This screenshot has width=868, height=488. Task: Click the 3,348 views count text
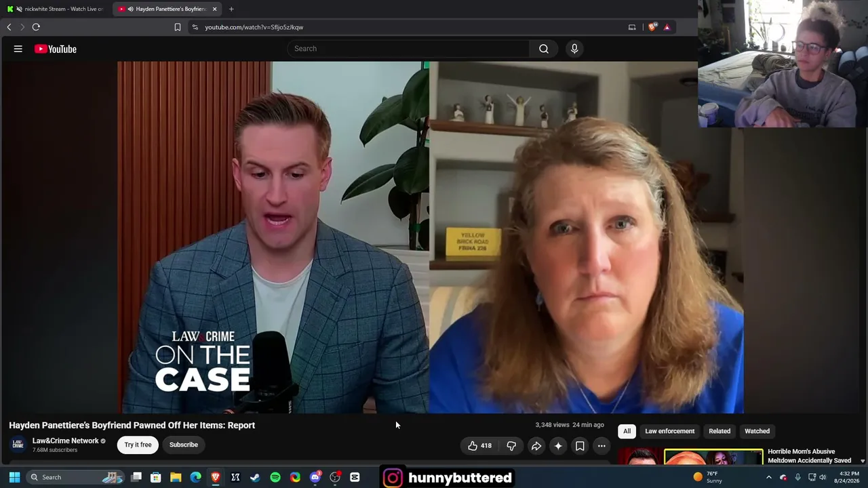552,425
